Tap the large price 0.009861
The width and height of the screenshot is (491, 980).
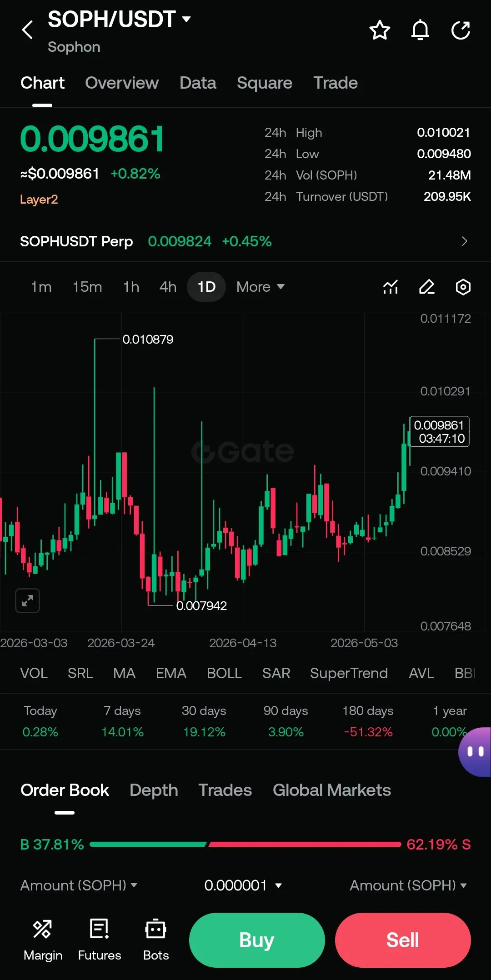[92, 139]
